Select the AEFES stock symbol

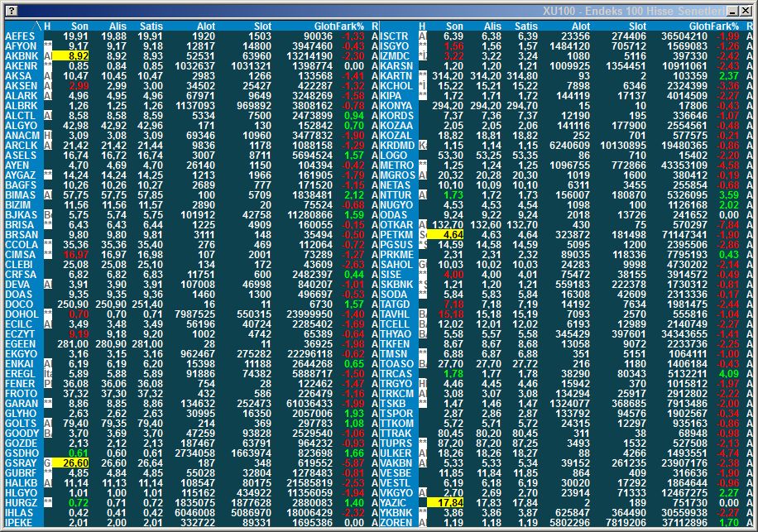[x=21, y=36]
